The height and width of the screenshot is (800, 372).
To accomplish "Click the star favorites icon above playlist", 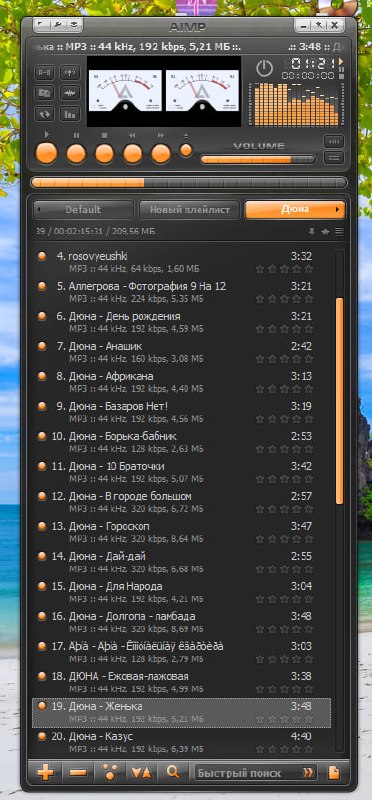I will click(326, 232).
